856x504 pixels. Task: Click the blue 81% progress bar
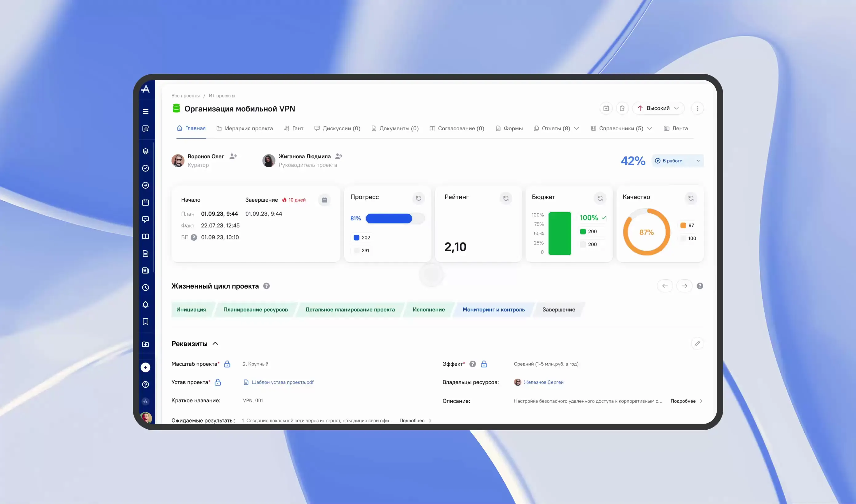(389, 219)
